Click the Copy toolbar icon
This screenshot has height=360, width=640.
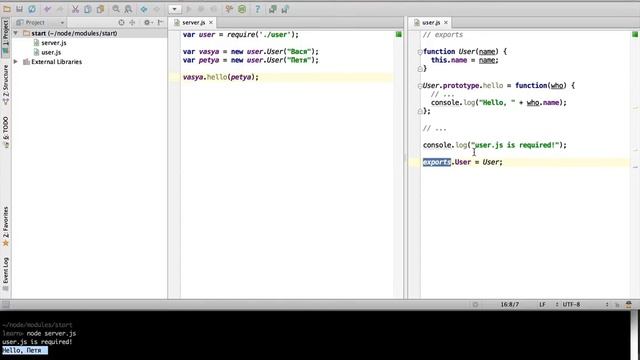(88, 9)
